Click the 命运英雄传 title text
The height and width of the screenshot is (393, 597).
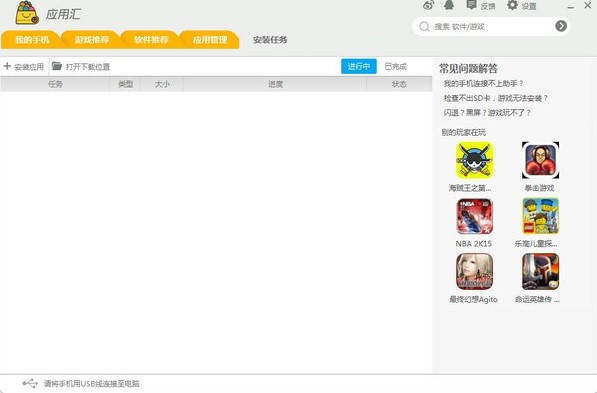click(537, 299)
